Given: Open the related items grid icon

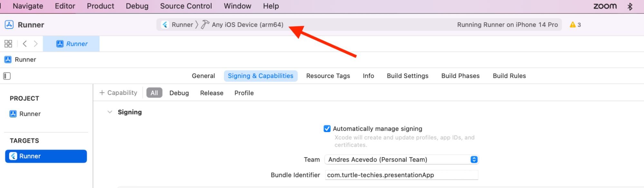Looking at the screenshot, I should (x=8, y=44).
